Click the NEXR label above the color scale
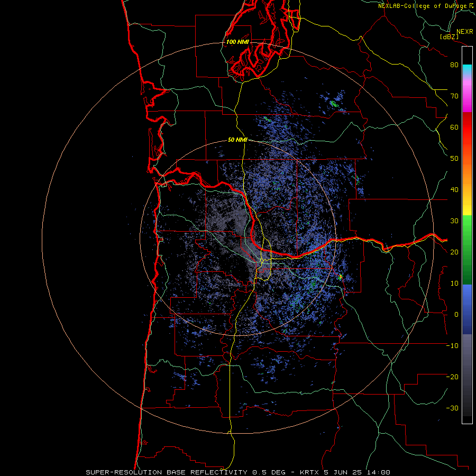Image resolution: width=476 pixels, height=476 pixels. 464,32
